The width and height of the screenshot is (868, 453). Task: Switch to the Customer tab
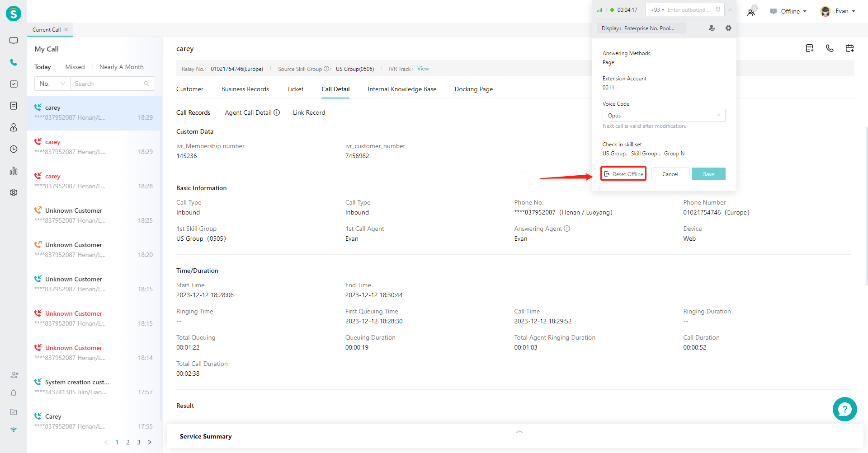tap(190, 89)
